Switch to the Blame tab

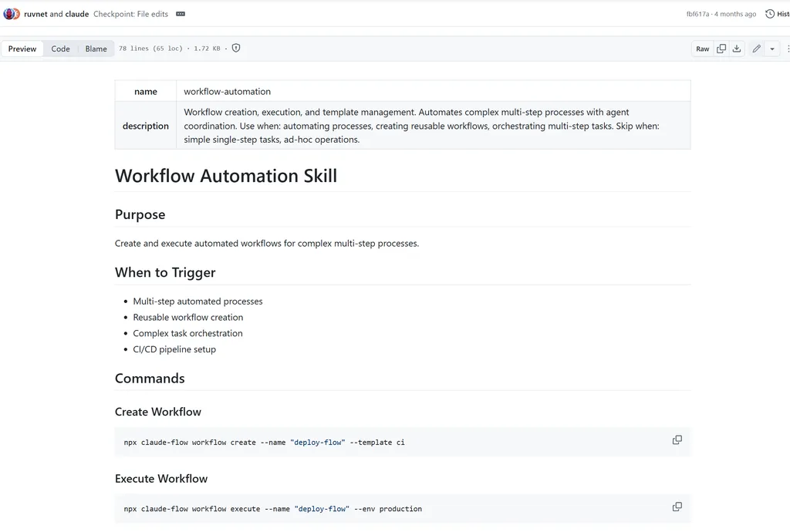coord(96,49)
